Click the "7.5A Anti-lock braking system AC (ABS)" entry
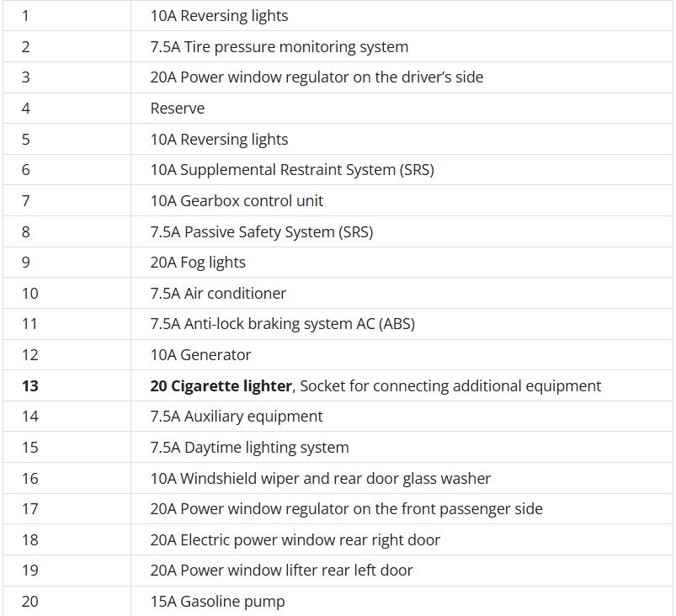676x616 pixels. tap(282, 324)
